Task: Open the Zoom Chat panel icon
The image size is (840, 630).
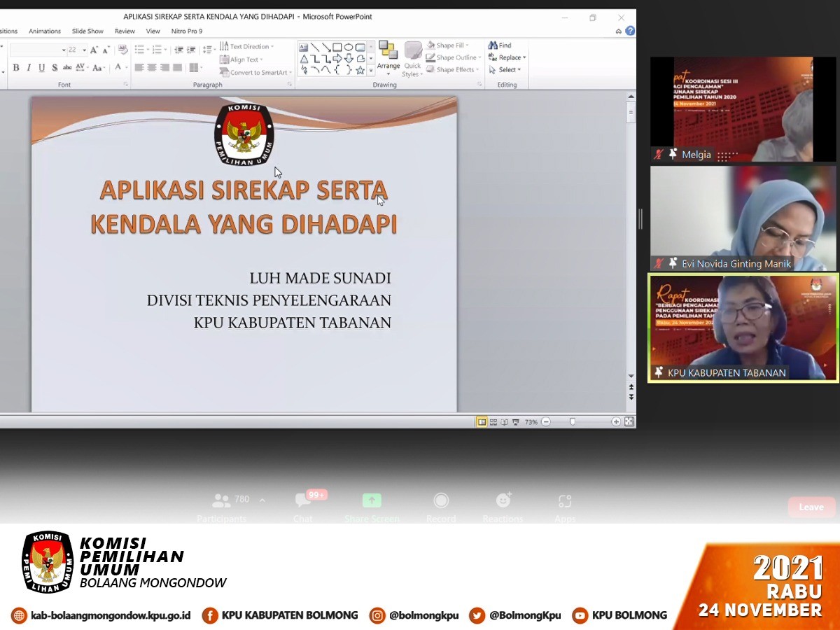Action: [303, 501]
